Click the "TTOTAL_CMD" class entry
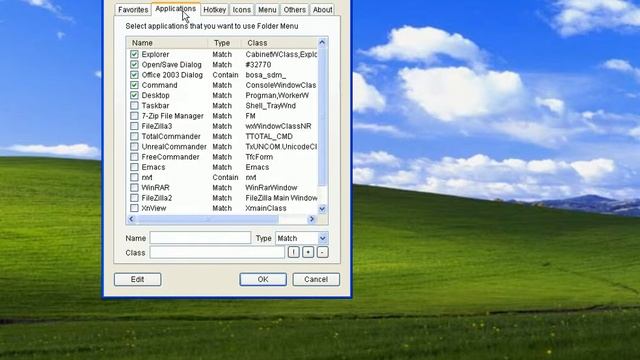This screenshot has width=640, height=360. (x=269, y=136)
